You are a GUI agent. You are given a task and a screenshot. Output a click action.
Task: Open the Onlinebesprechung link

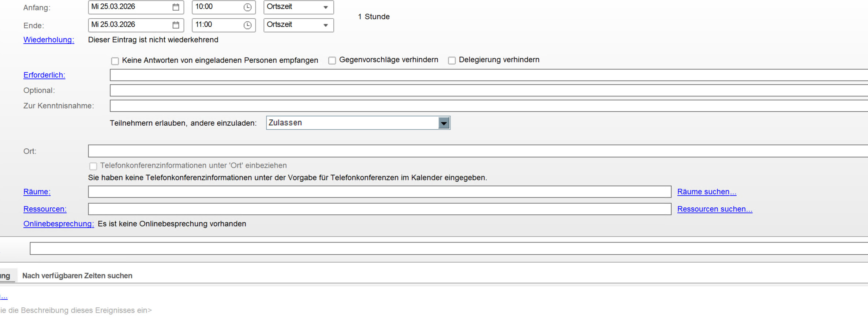click(x=59, y=224)
